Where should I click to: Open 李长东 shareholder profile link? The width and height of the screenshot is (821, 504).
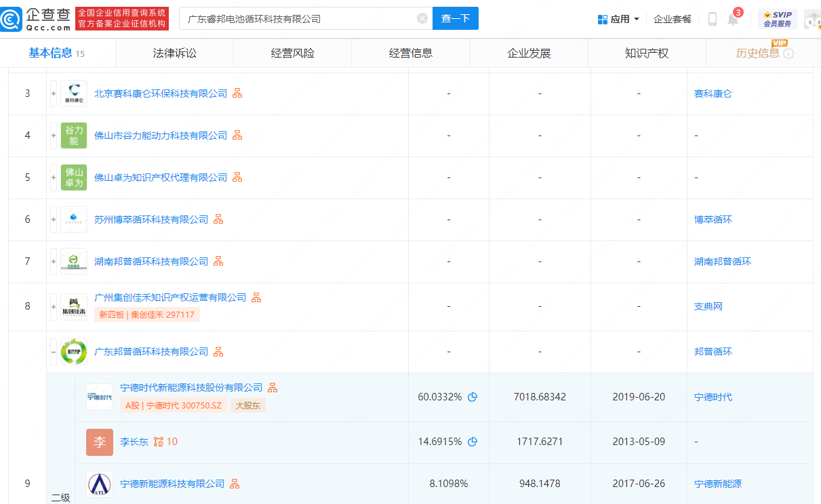click(x=134, y=442)
